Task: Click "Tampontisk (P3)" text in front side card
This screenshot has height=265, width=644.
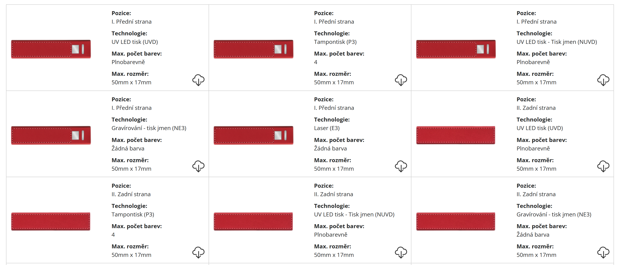Action: [x=335, y=42]
